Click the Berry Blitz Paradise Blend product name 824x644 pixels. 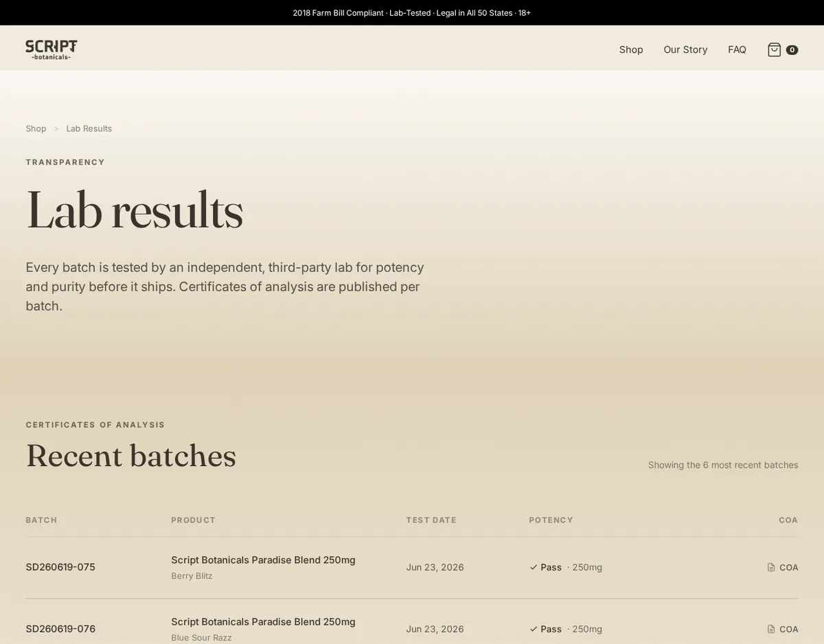point(263,560)
